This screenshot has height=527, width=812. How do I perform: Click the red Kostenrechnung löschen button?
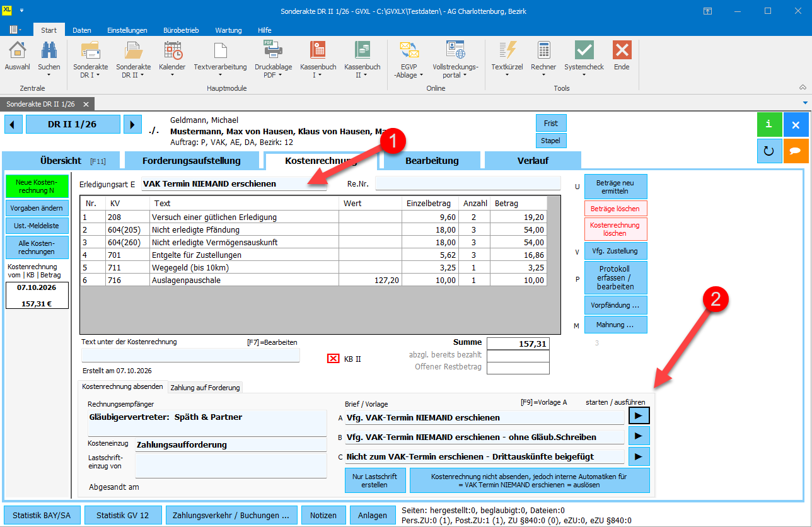(x=615, y=229)
